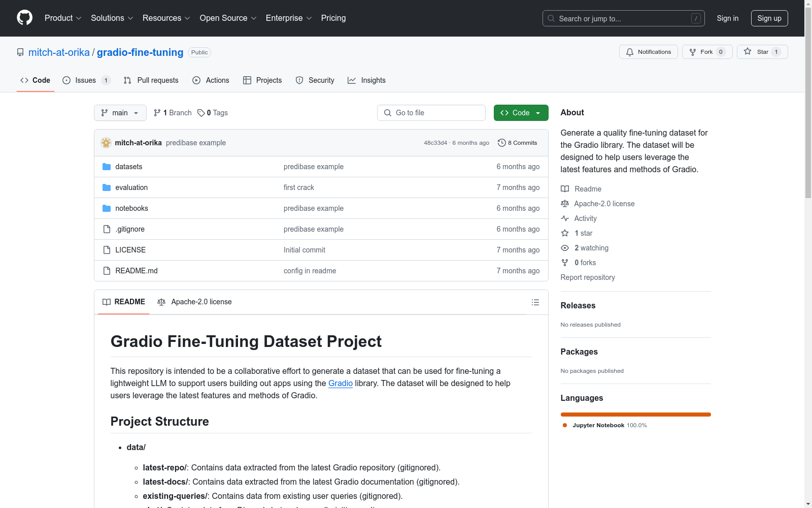Viewport: 812px width, 508px height.
Task: Open the gradio-fine-tuning repo link
Action: (x=140, y=52)
